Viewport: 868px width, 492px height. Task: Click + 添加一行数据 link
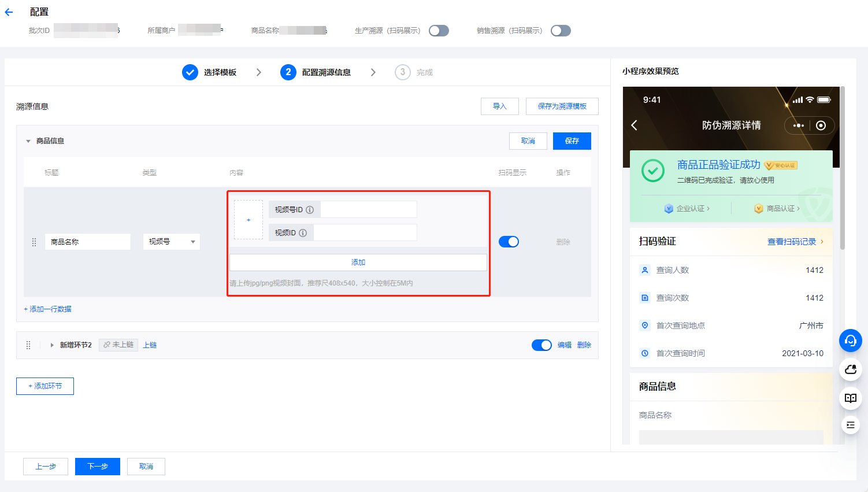point(48,309)
